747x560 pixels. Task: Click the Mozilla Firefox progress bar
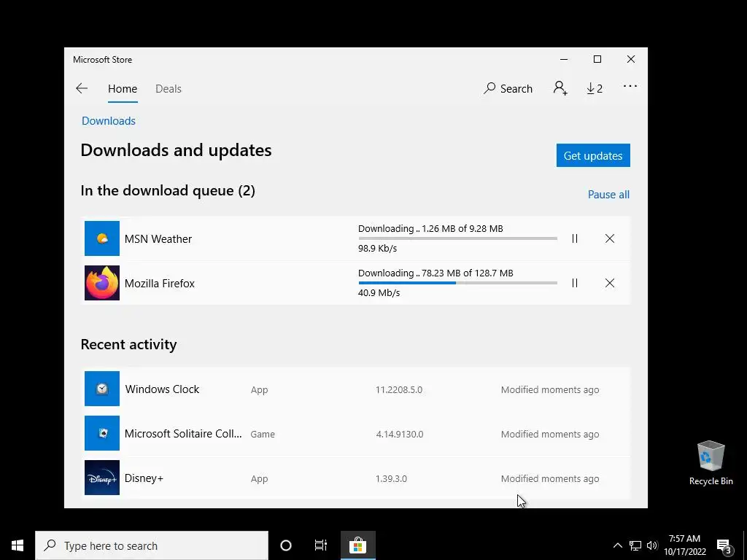coord(458,283)
